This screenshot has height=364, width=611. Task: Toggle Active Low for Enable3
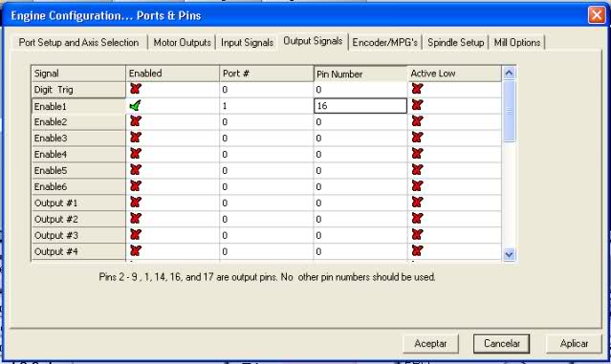tap(417, 138)
